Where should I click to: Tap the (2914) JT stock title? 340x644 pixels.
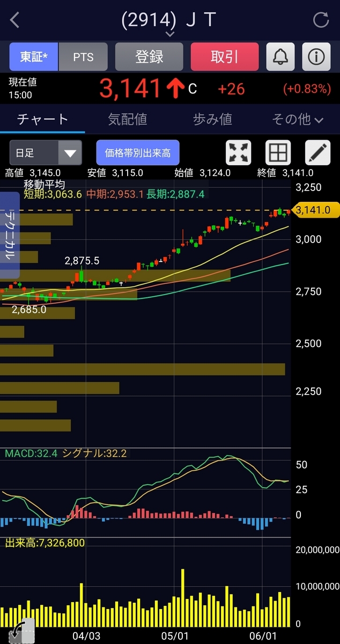point(169,20)
